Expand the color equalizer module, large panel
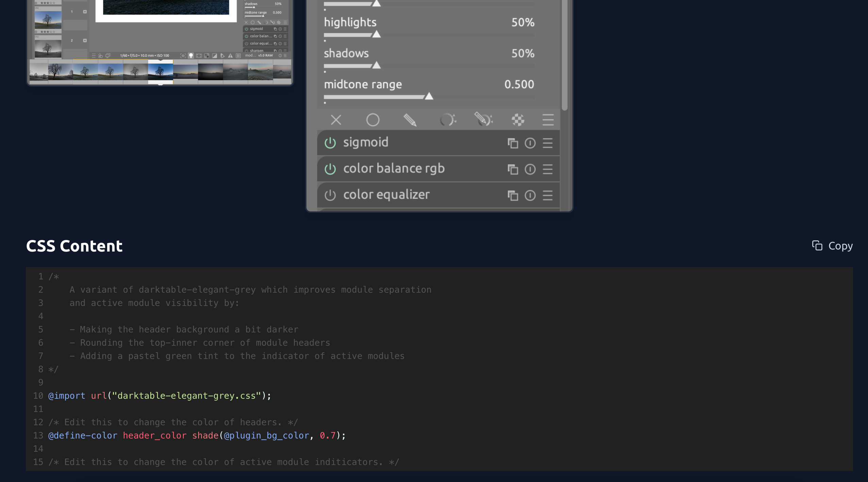This screenshot has height=482, width=868. point(386,195)
